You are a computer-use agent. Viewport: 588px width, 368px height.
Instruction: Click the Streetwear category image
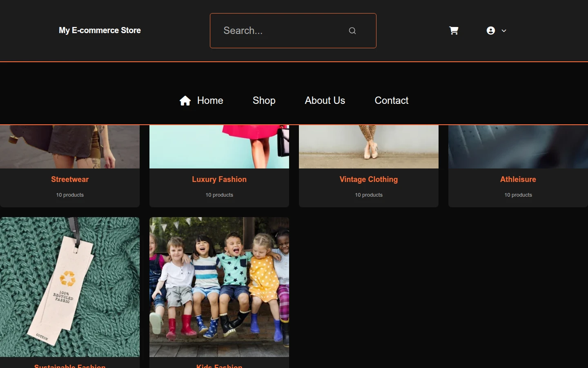(70, 147)
